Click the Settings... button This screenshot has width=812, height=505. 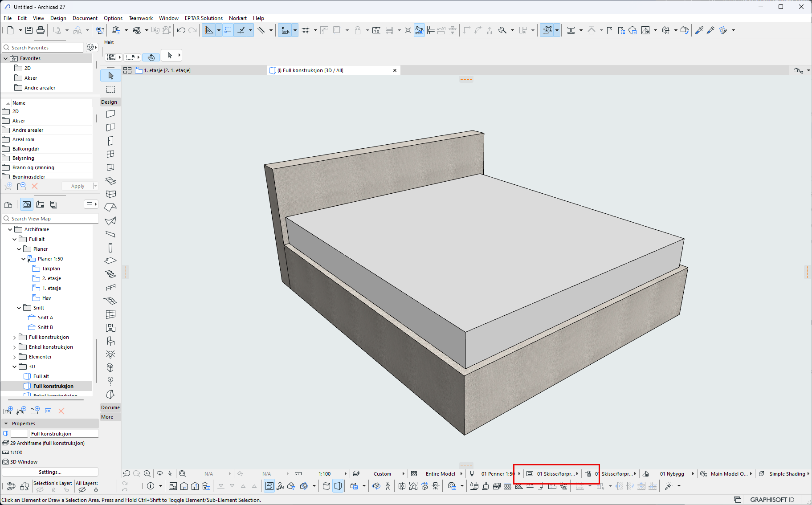(x=50, y=472)
